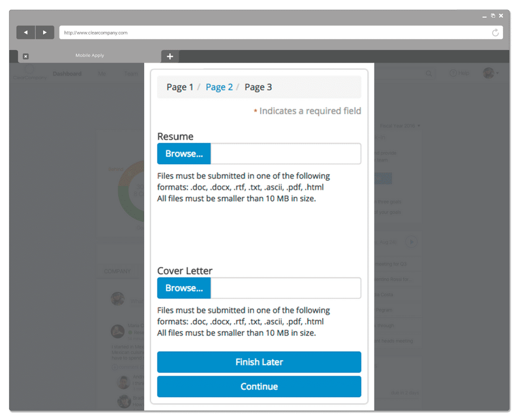
Task: Click the search magnifier icon
Action: (428, 73)
